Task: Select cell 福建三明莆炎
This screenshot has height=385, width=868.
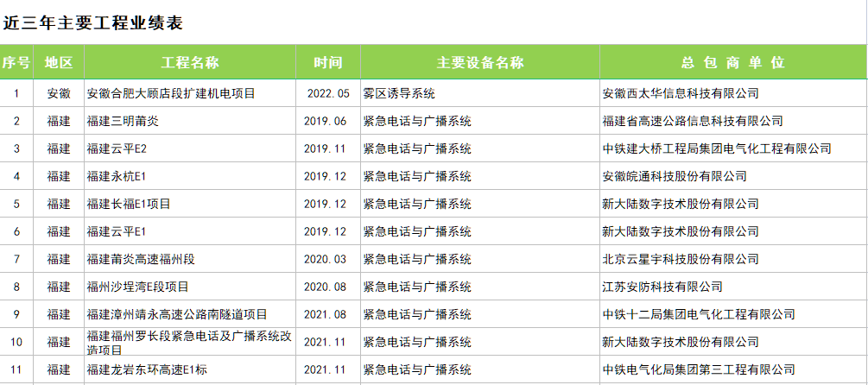Action: pos(190,121)
